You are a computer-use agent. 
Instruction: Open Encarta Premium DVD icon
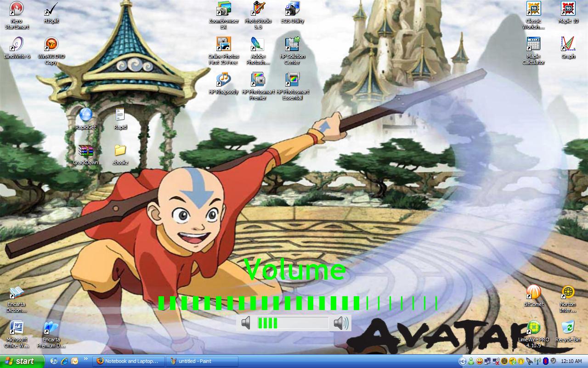point(51,334)
